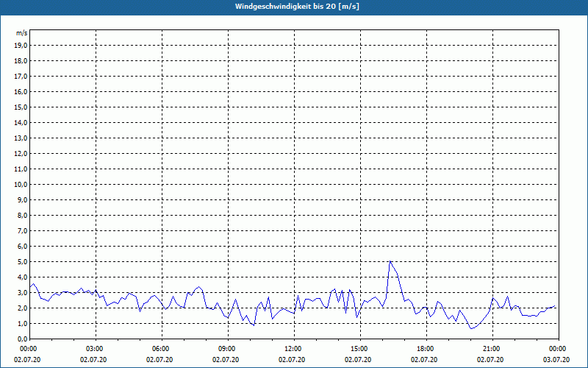588x368 pixels.
Task: Select the 9,0 y-axis label
Action: (22, 199)
